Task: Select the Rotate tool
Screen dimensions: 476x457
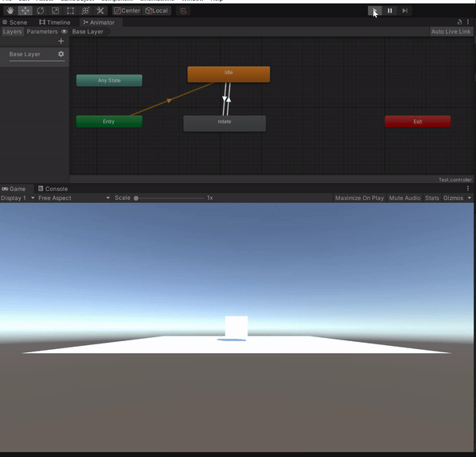Action: (40, 11)
